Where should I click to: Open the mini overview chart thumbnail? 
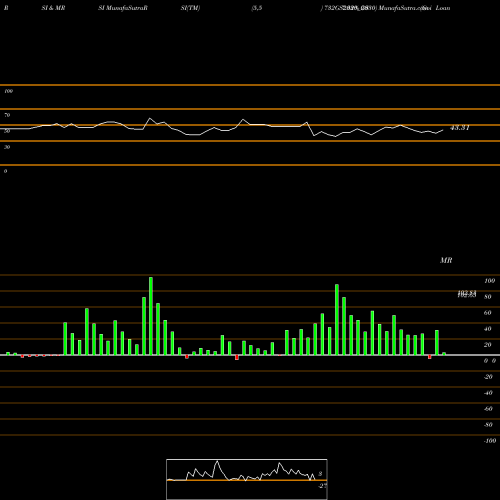click(247, 479)
